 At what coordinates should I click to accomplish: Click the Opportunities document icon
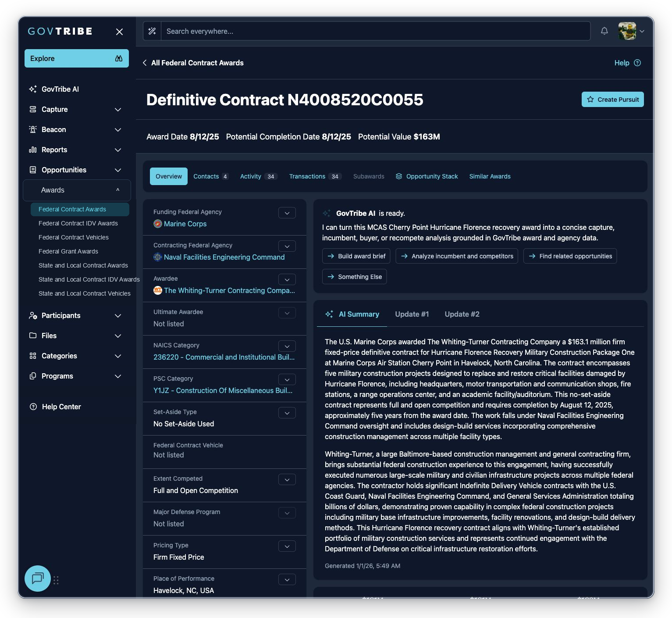pyautogui.click(x=33, y=170)
